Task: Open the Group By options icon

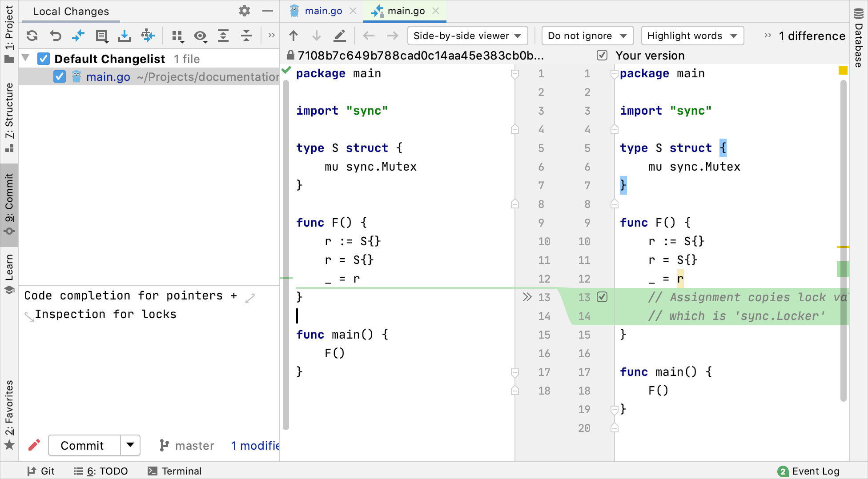Action: click(x=178, y=36)
